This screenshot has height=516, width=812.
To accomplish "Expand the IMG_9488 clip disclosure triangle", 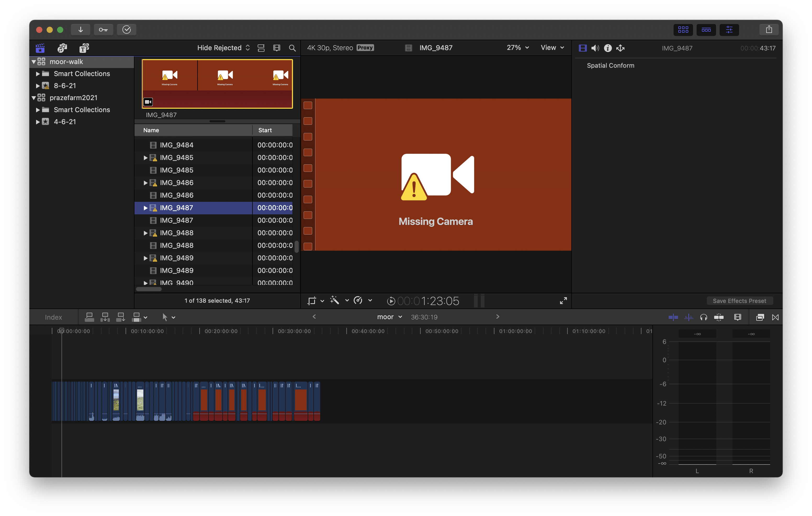I will click(x=145, y=233).
